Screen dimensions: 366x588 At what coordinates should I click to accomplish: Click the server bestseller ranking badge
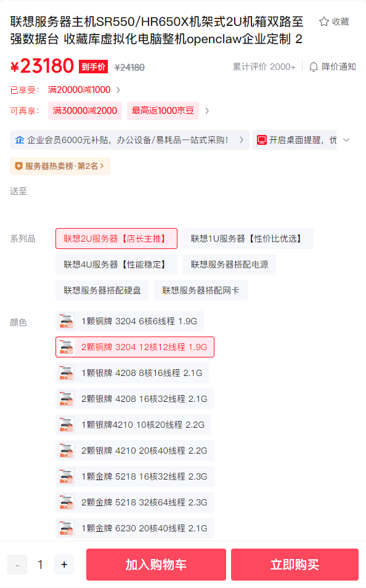tap(60, 166)
